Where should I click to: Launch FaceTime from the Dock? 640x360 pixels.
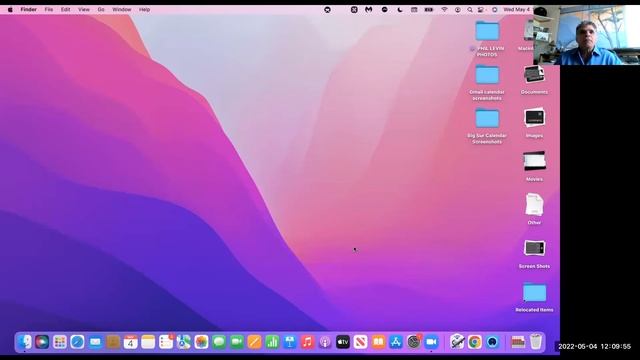(x=237, y=342)
